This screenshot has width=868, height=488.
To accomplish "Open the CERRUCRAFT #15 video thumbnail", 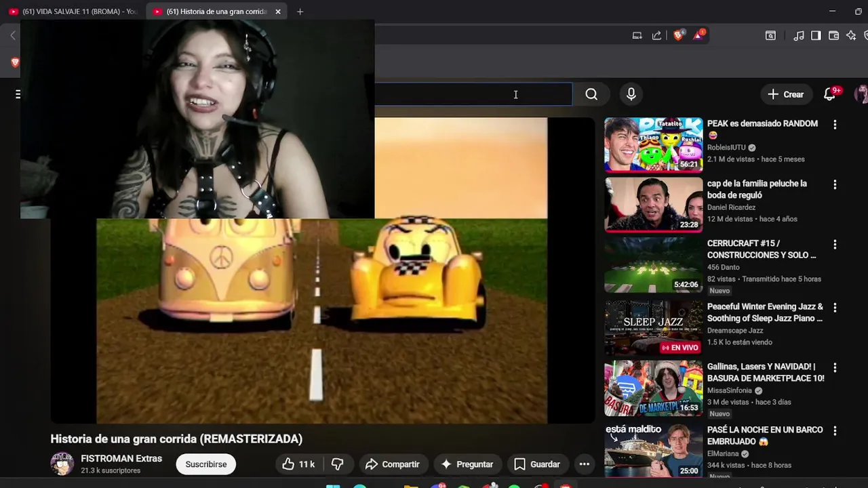I will [x=654, y=264].
